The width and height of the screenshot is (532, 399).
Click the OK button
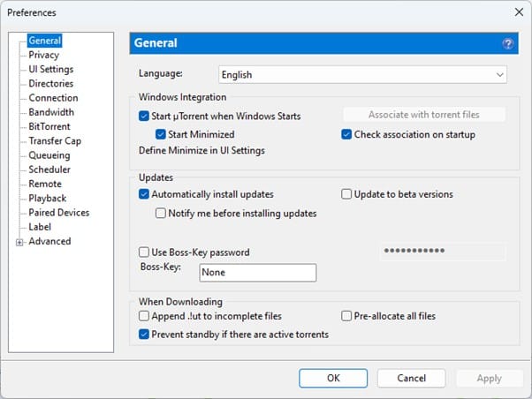[x=333, y=379]
